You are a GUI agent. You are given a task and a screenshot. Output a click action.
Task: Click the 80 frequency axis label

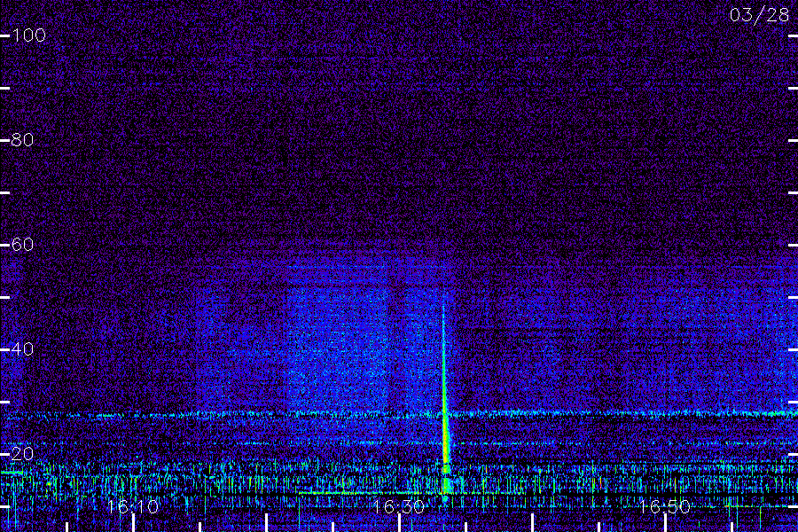click(22, 139)
